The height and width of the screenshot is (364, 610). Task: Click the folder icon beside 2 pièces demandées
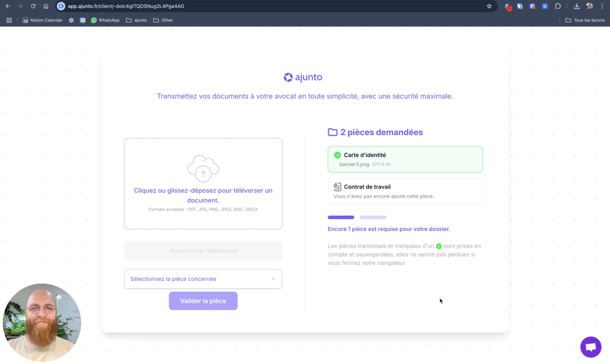[x=333, y=132]
